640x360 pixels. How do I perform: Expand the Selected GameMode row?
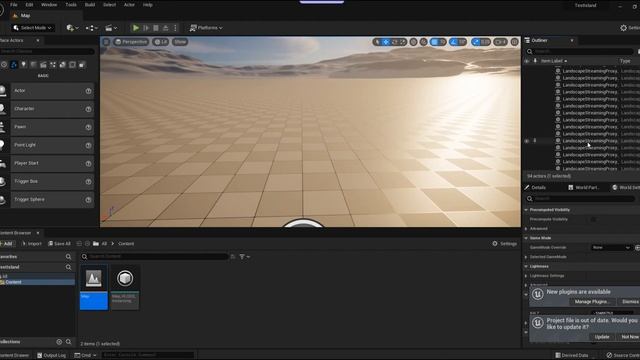point(526,257)
